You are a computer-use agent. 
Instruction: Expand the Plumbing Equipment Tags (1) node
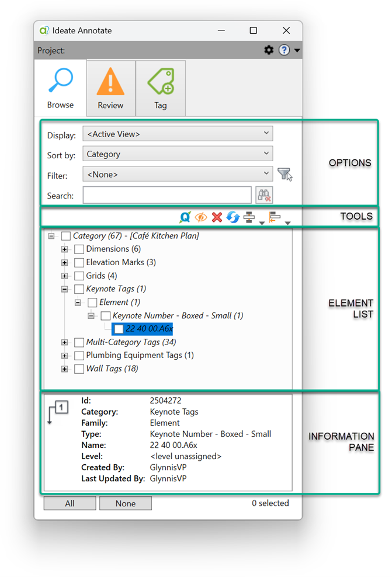point(65,356)
